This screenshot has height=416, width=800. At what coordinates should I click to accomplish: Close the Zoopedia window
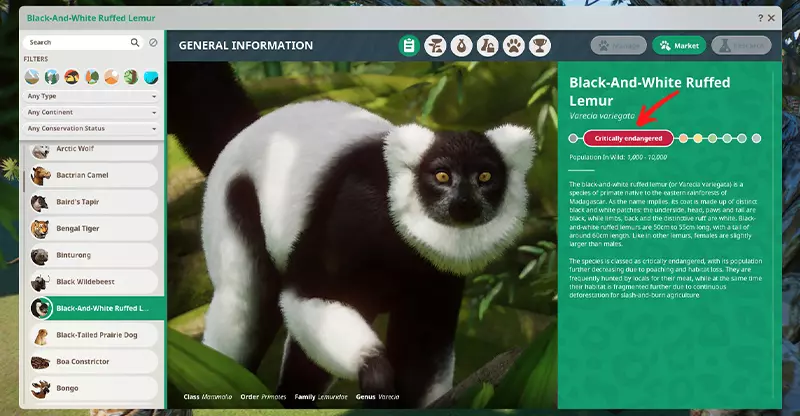coord(771,18)
